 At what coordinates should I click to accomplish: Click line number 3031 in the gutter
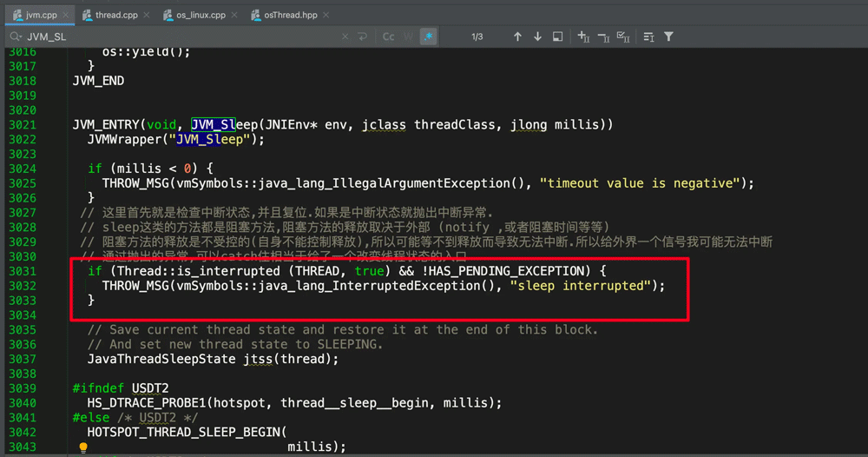point(23,271)
